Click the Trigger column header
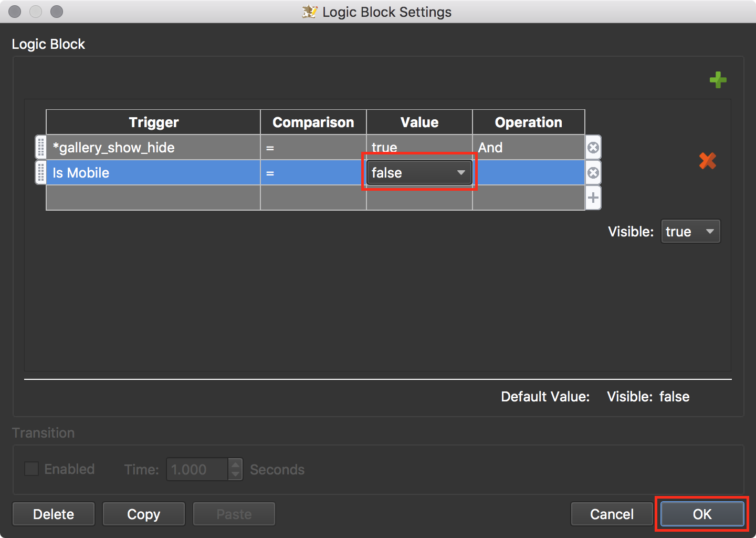Viewport: 756px width, 538px height. (153, 122)
